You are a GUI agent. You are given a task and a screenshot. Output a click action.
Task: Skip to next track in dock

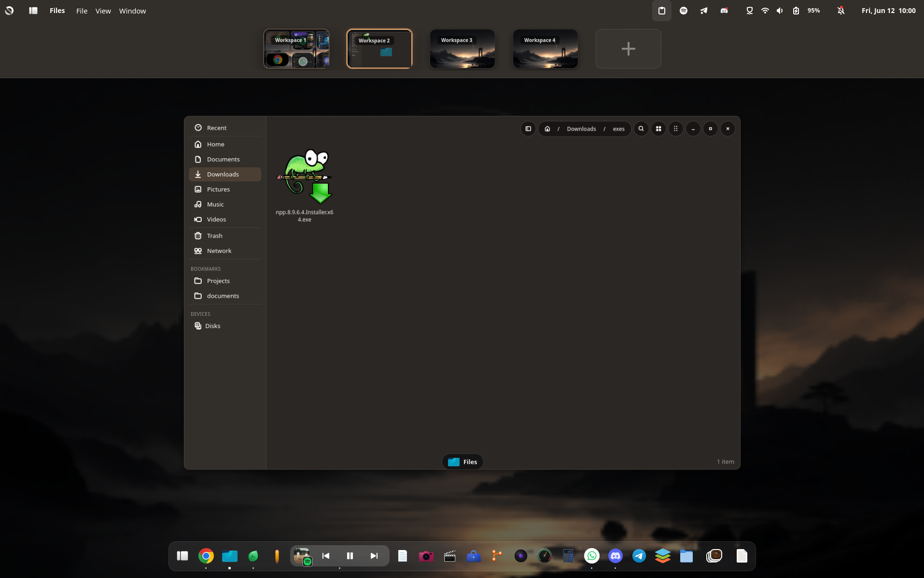click(374, 556)
